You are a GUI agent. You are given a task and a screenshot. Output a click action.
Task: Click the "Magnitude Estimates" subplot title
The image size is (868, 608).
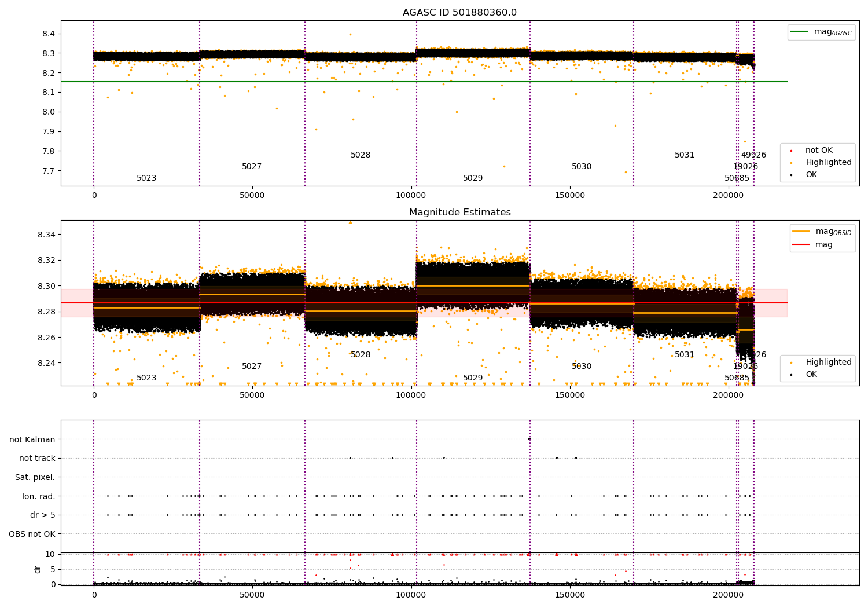459,213
